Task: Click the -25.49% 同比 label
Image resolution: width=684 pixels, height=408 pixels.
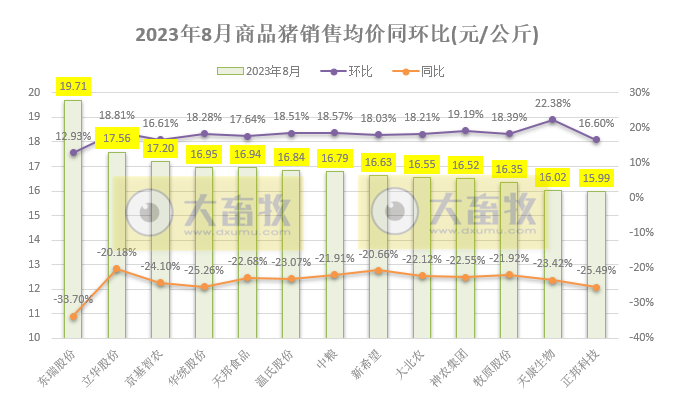Action: pyautogui.click(x=596, y=271)
